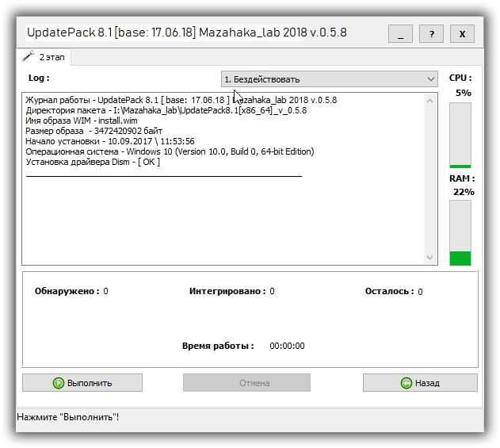
Task: Click log line 'Размер образа - 3472420902 байт'
Action: (x=94, y=131)
